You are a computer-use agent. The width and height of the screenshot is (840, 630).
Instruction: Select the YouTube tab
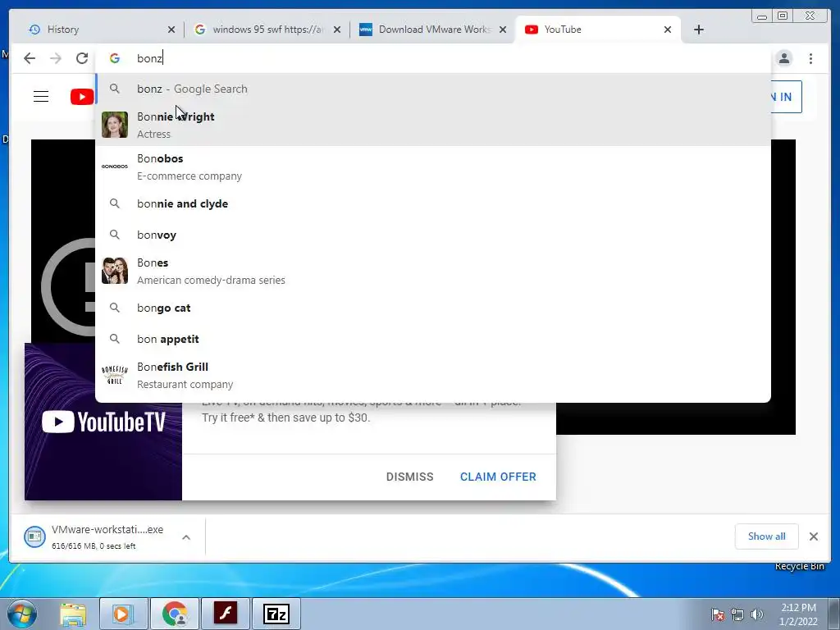597,30
